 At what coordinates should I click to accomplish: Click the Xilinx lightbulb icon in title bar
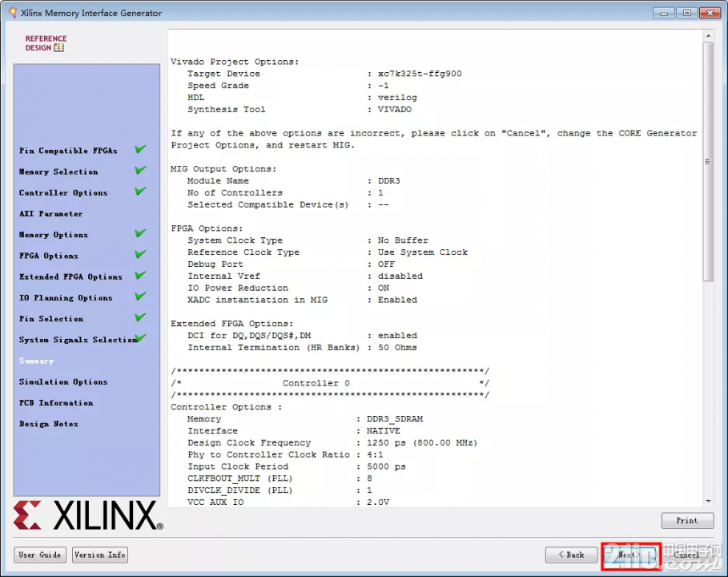[13, 13]
